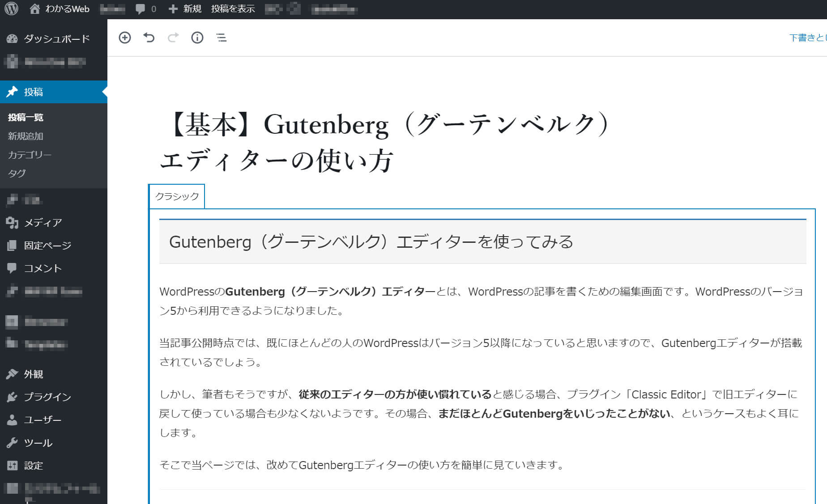
Task: Click 新規追加 under posts menu
Action: (x=26, y=136)
